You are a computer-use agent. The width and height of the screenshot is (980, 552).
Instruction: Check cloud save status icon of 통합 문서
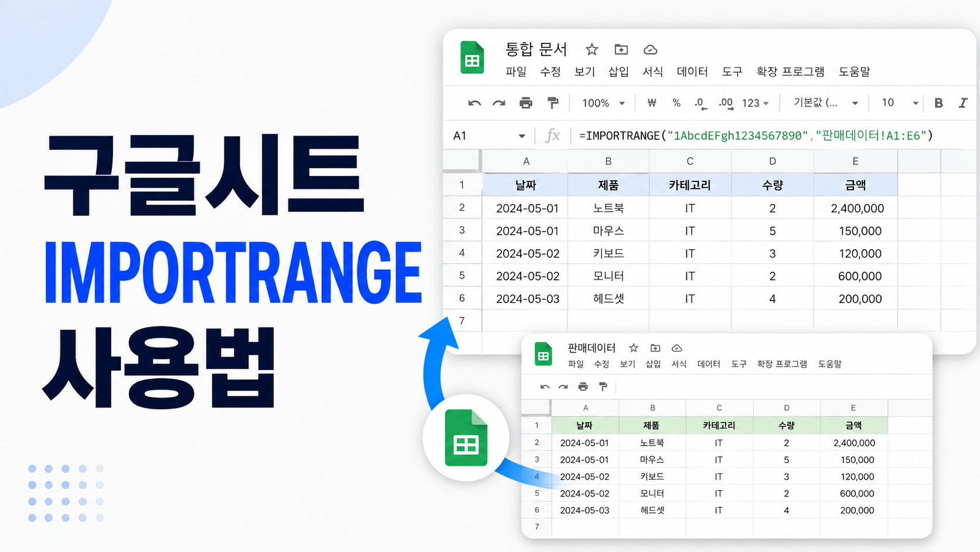click(650, 50)
